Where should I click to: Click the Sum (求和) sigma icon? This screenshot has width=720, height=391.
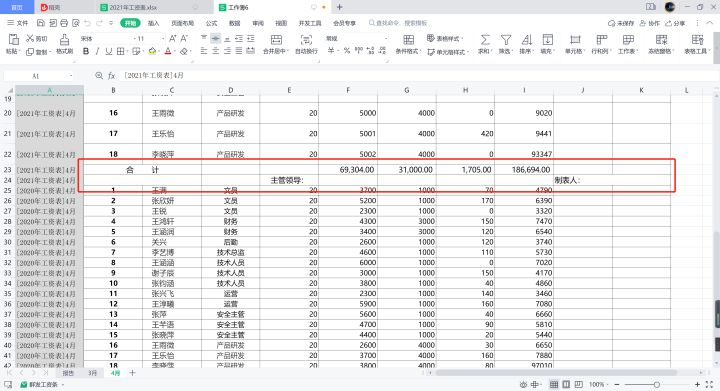point(485,39)
